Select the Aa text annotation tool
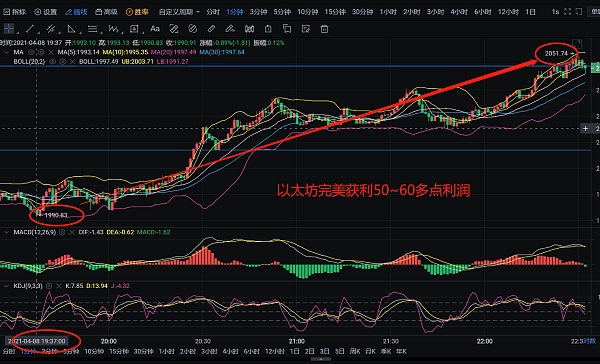This screenshot has width=600, height=364. (x=155, y=29)
